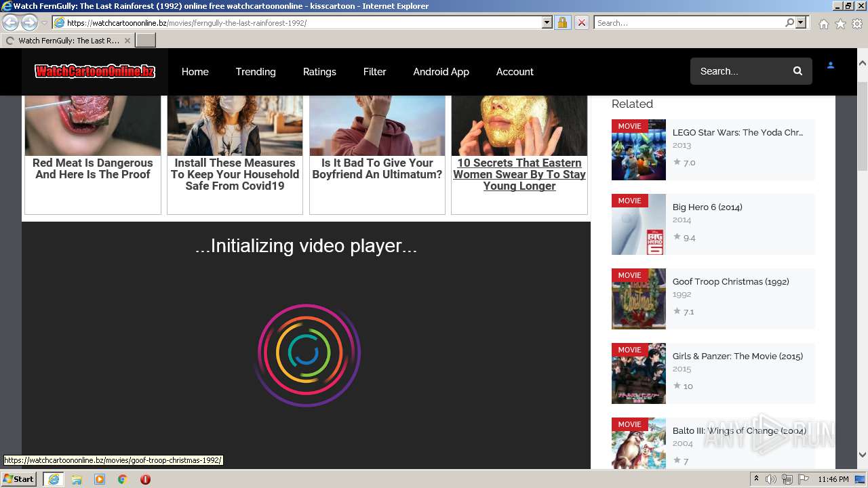Click the scrollbar down arrow

point(863,455)
